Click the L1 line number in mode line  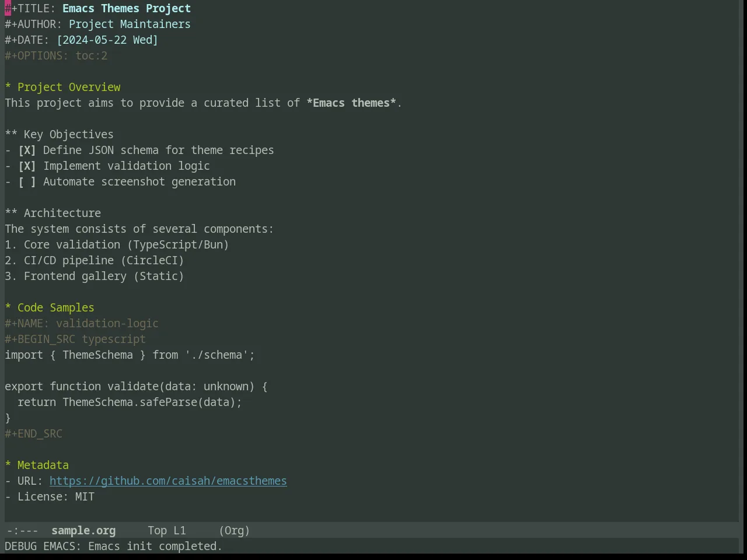click(x=180, y=531)
